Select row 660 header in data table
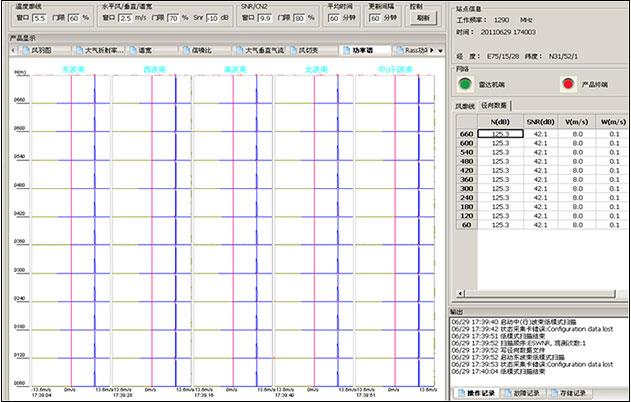This screenshot has width=631, height=402. pos(465,133)
